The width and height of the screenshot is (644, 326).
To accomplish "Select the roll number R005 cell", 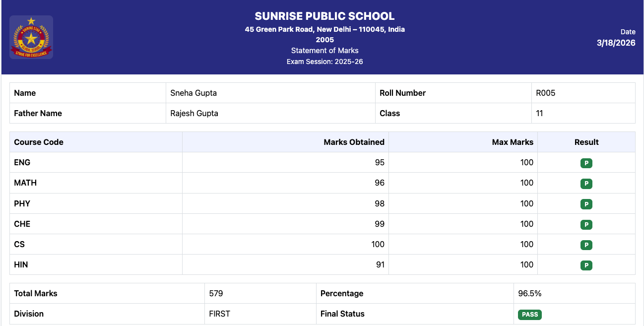I will (545, 93).
